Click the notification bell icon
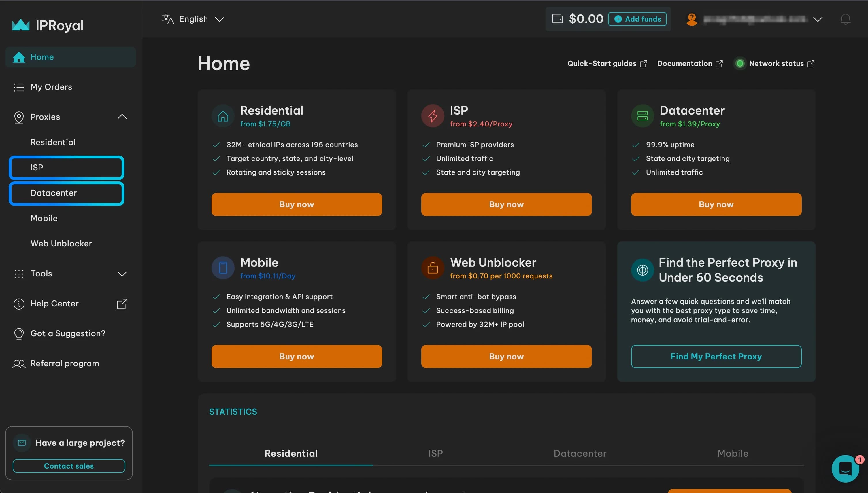 [x=845, y=19]
